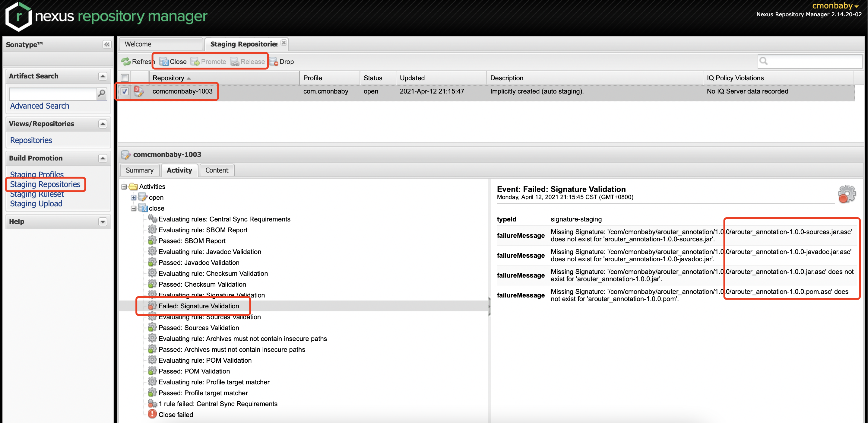The image size is (868, 423).
Task: Click the open activity database icon
Action: [x=143, y=197]
